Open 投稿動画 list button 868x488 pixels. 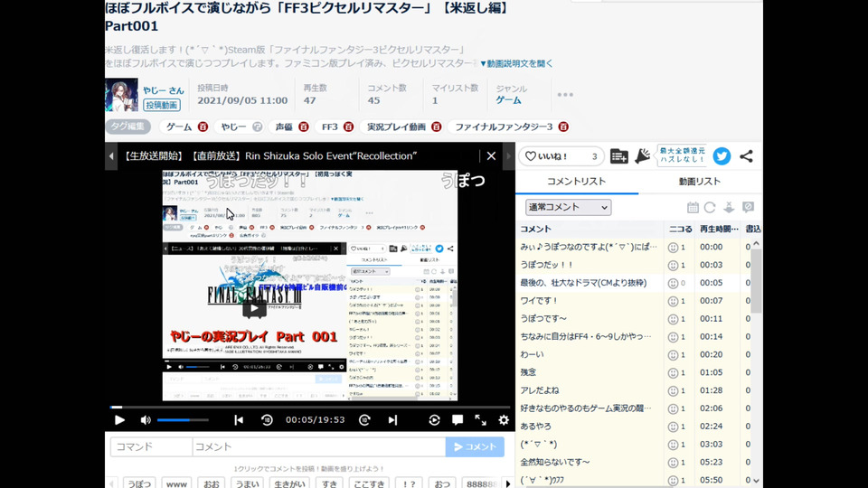[x=162, y=105]
